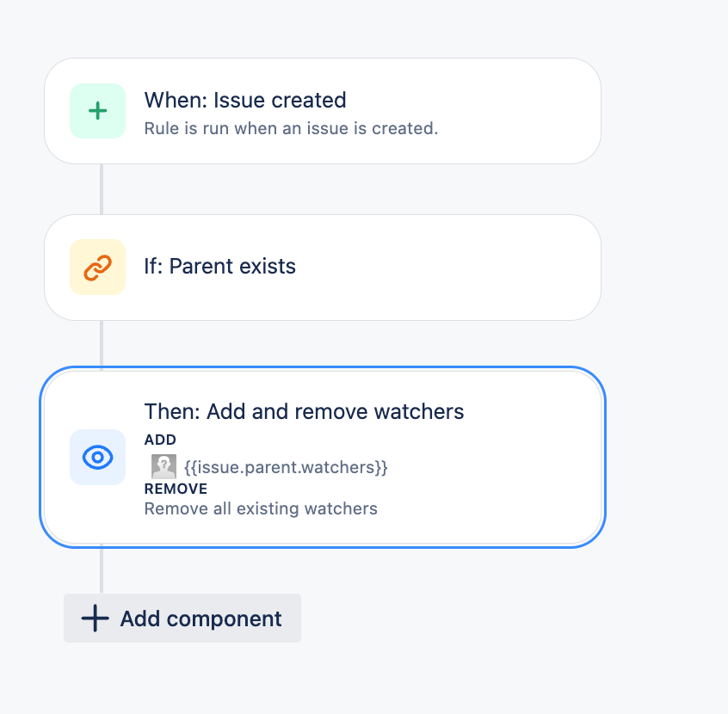Image resolution: width=728 pixels, height=714 pixels.
Task: Open the 'When: Issue created' trigger title
Action: pyautogui.click(x=245, y=100)
